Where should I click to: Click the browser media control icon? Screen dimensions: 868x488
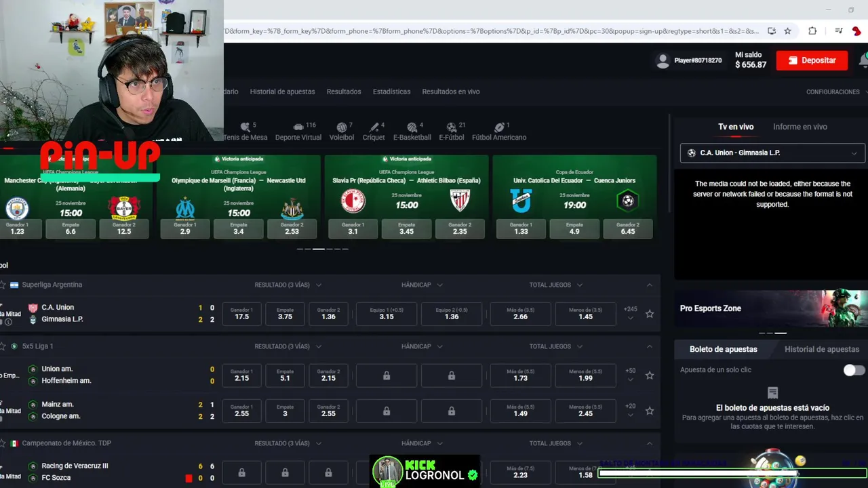pos(839,30)
